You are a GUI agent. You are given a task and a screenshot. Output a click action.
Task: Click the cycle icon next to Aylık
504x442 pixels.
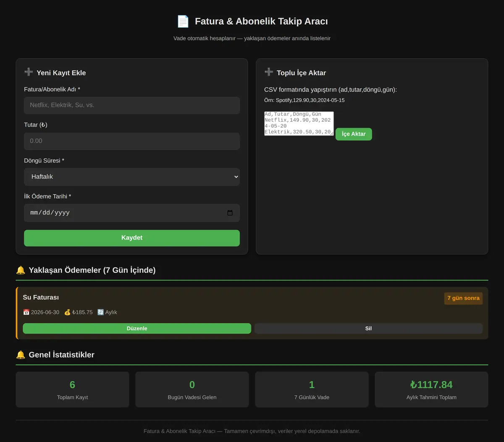point(100,312)
